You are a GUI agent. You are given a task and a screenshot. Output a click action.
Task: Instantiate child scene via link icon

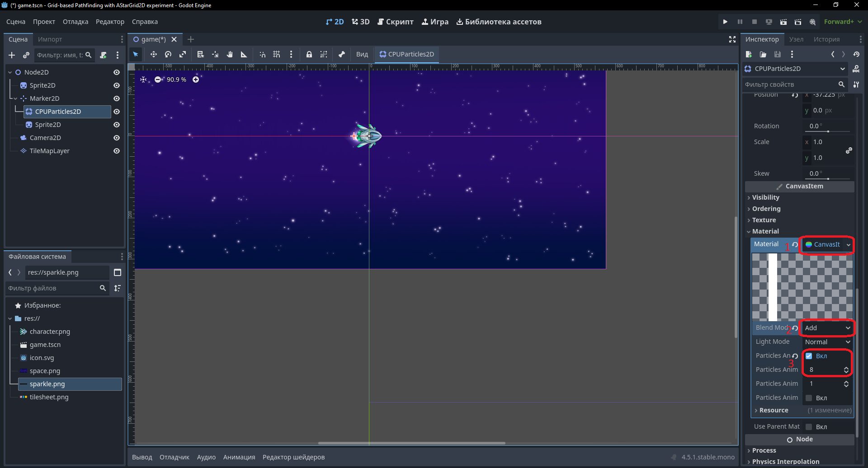(26, 55)
